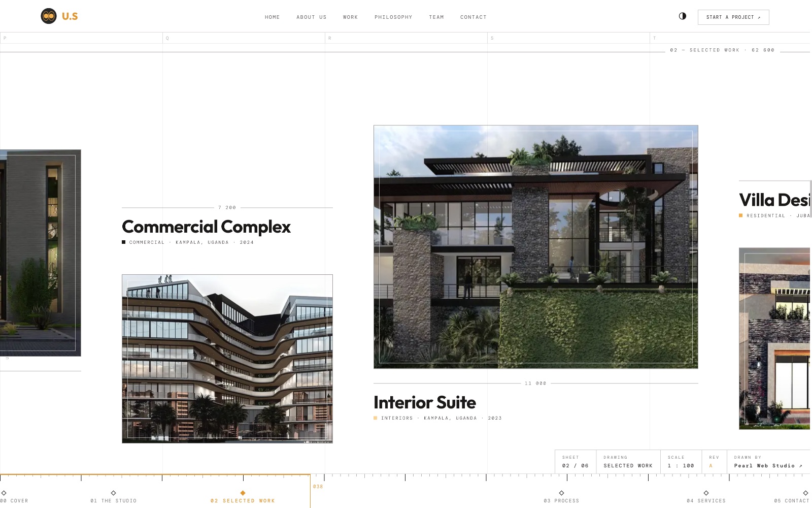The image size is (812, 508).
Task: Click the "02 — SELECTED WORK · 62 600" section label
Action: click(x=722, y=50)
